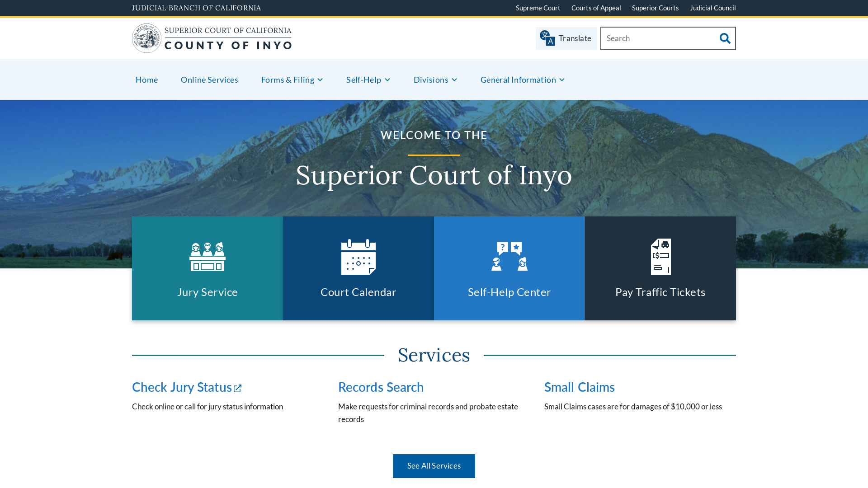Click Superior Court of California County of Inyo wordmark

(228, 38)
